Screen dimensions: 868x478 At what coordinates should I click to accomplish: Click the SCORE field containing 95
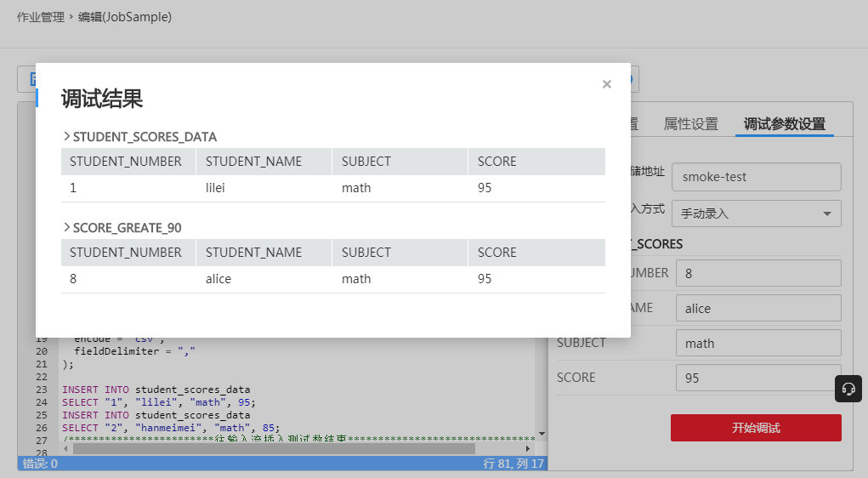coord(758,378)
